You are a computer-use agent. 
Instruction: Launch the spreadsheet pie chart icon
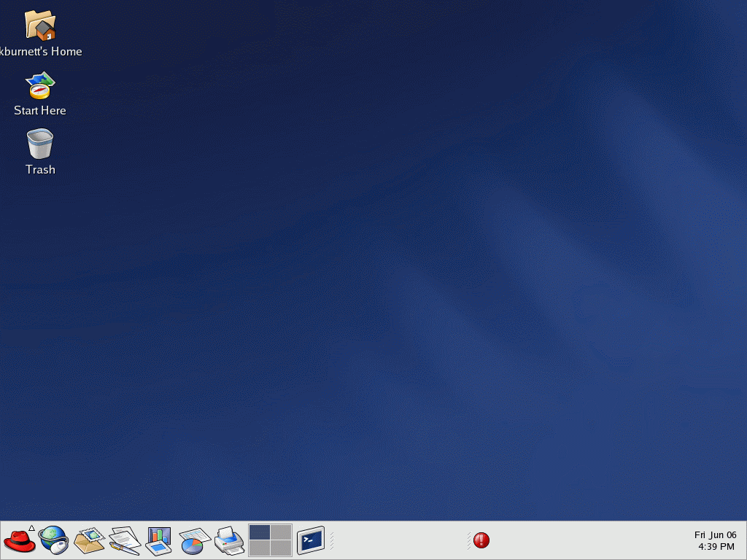pos(194,541)
